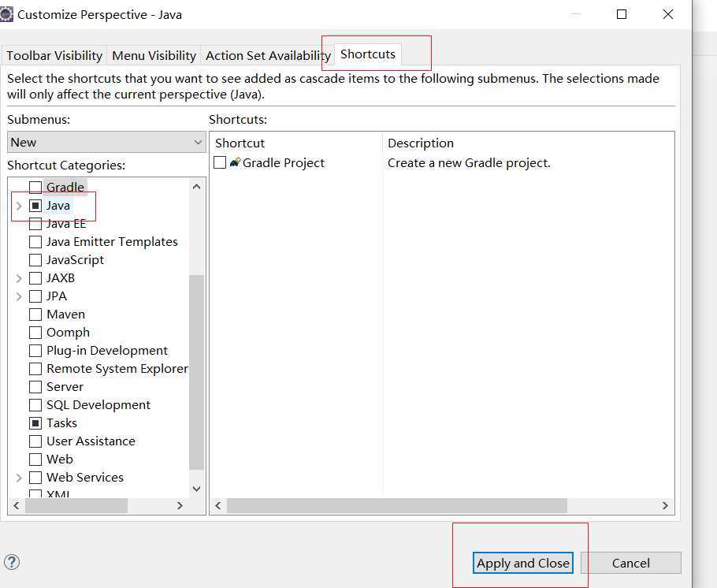Click categories vertical scrollbar thumb
717x588 pixels.
(x=197, y=372)
